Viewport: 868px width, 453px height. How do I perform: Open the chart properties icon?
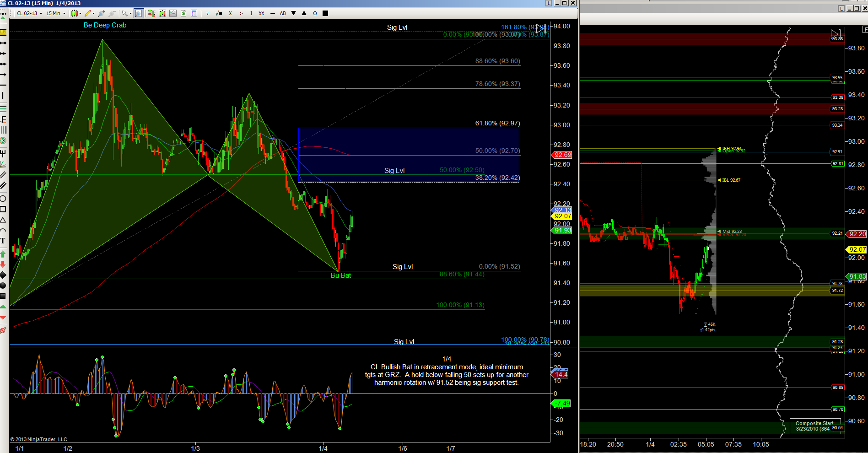(194, 13)
